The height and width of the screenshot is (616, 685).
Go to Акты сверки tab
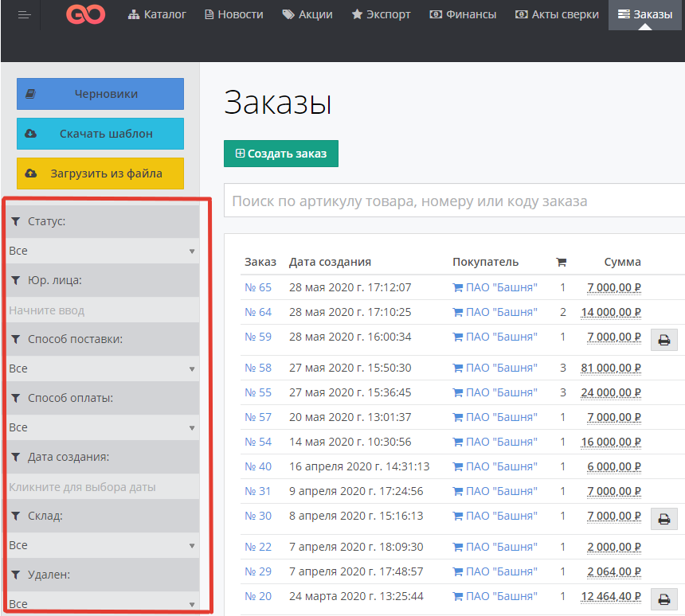tap(557, 14)
